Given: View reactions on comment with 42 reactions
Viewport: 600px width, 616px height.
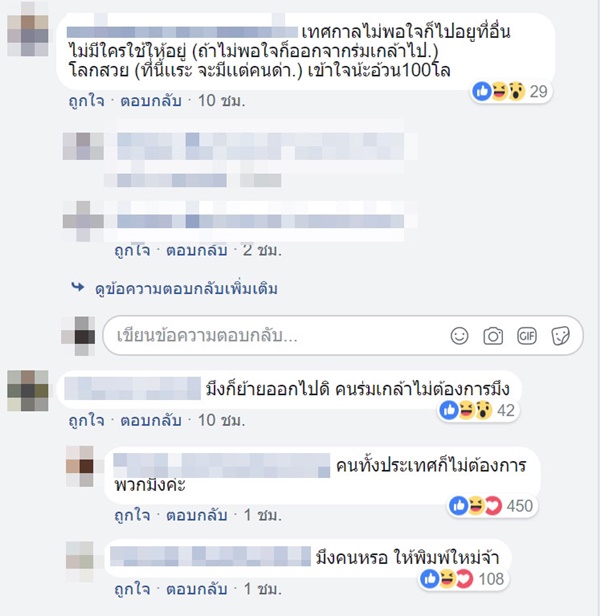Looking at the screenshot, I should [x=478, y=411].
